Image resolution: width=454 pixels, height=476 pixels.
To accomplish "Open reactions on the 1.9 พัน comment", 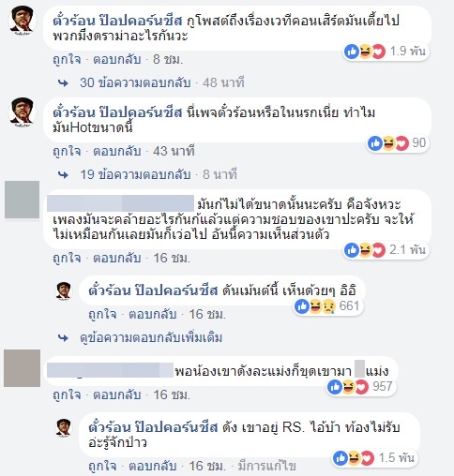I will (x=386, y=51).
